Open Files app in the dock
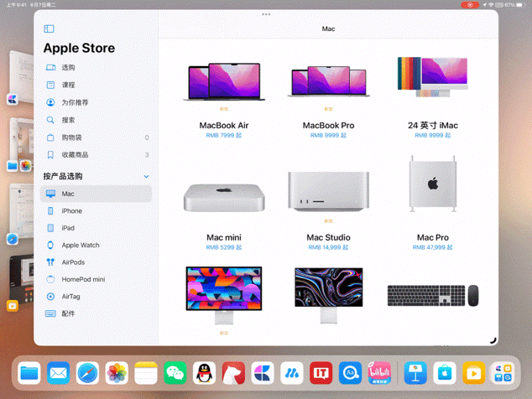This screenshot has width=532, height=399. (29, 373)
